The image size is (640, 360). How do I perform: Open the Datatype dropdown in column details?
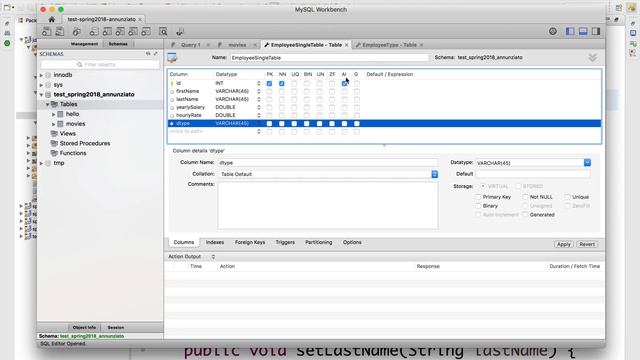(587, 162)
